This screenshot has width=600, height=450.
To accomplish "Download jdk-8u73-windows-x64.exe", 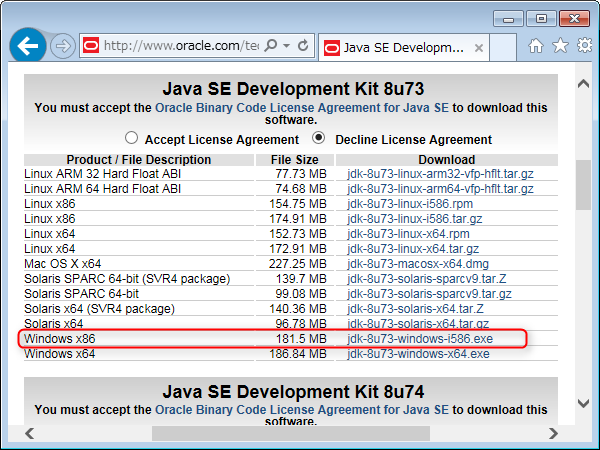I will pyautogui.click(x=418, y=354).
